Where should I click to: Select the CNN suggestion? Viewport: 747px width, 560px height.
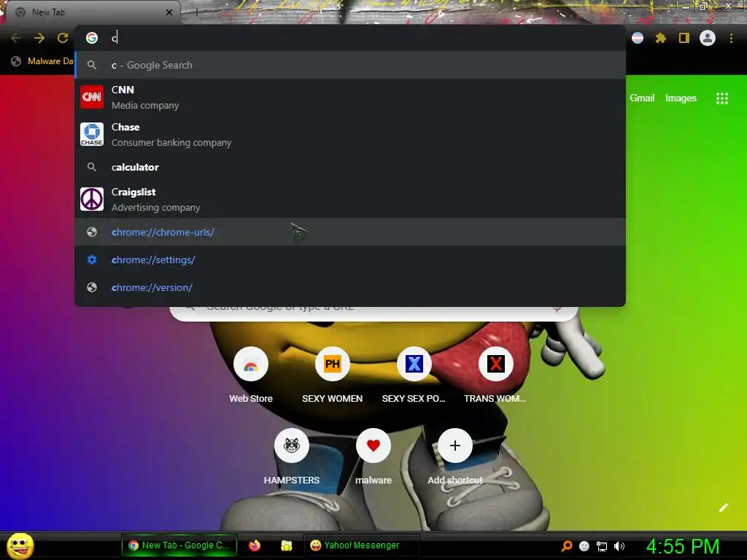350,97
